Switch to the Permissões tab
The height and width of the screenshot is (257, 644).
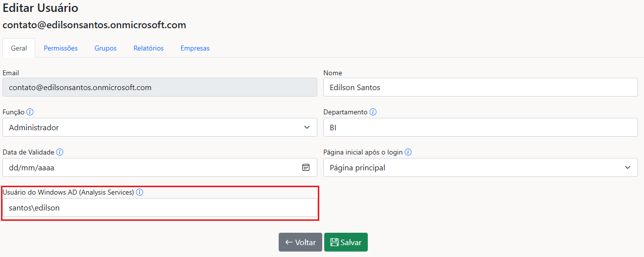[x=60, y=48]
